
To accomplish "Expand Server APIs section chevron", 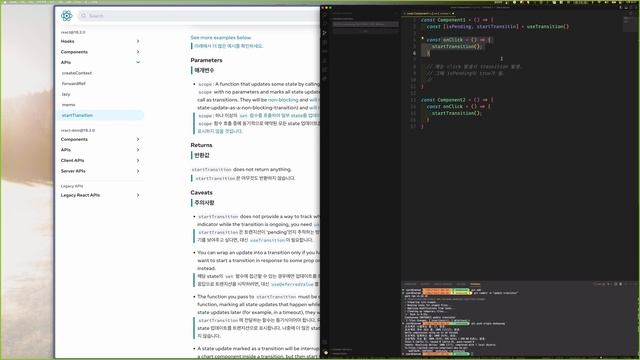I will pyautogui.click(x=138, y=171).
